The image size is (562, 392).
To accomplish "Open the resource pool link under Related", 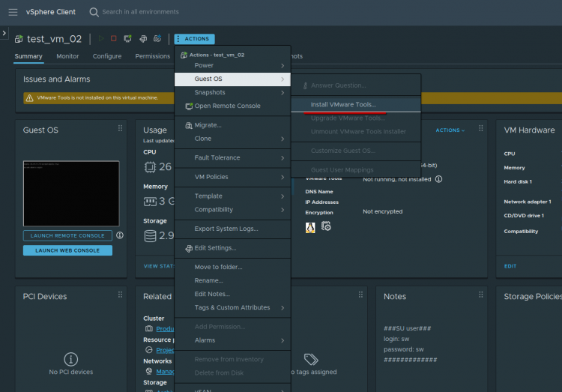I will tap(165, 350).
